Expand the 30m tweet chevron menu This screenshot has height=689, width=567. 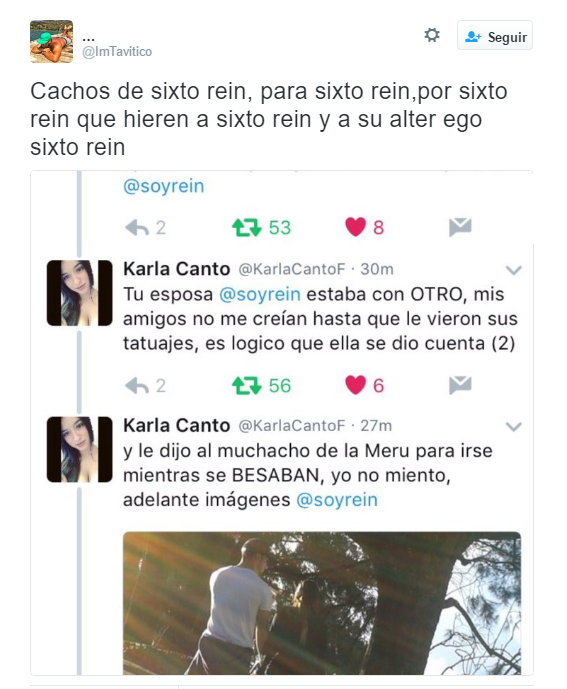[513, 270]
